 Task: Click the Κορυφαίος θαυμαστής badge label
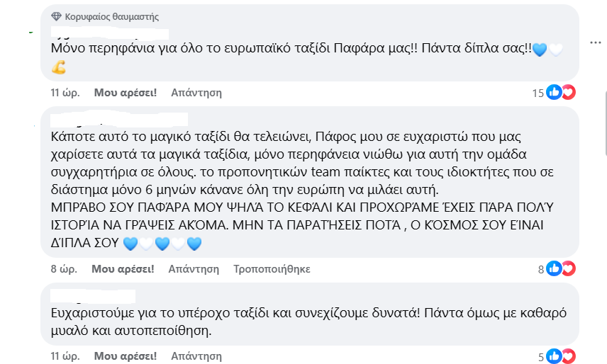coord(111,16)
